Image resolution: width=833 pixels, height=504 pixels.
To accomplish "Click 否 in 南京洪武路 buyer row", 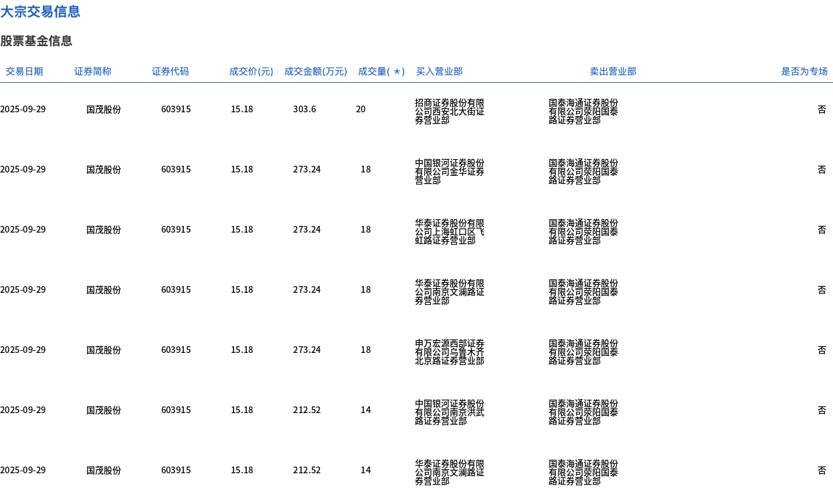I will [x=822, y=410].
